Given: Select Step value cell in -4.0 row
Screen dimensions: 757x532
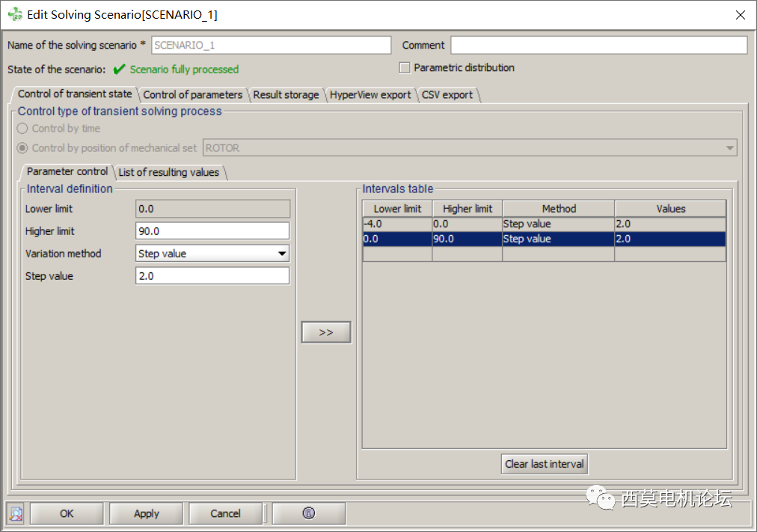Looking at the screenshot, I should pyautogui.click(x=559, y=224).
